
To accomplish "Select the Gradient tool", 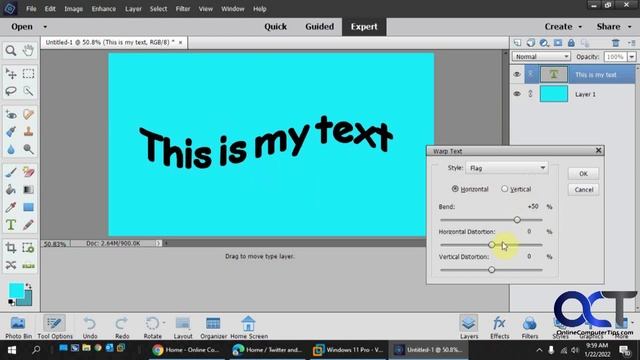I will point(28,190).
